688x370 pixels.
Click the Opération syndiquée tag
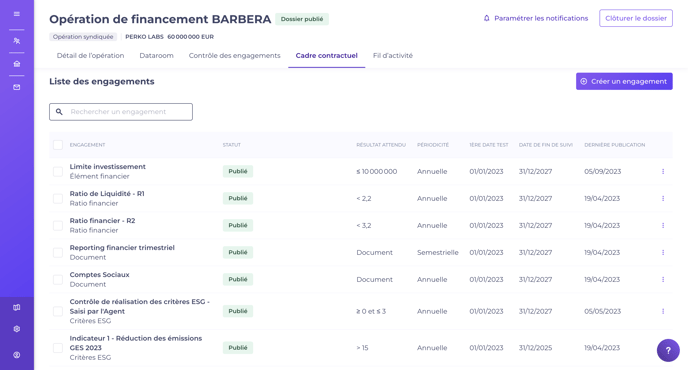(83, 37)
